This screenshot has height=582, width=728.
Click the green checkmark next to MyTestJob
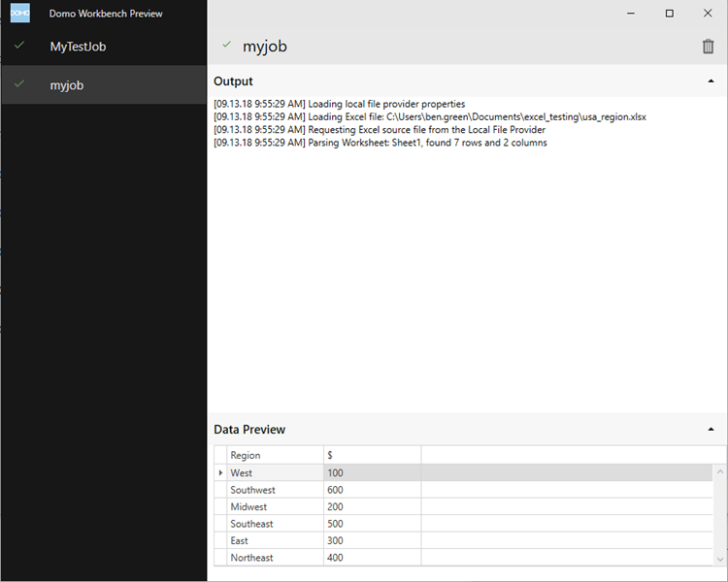19,46
